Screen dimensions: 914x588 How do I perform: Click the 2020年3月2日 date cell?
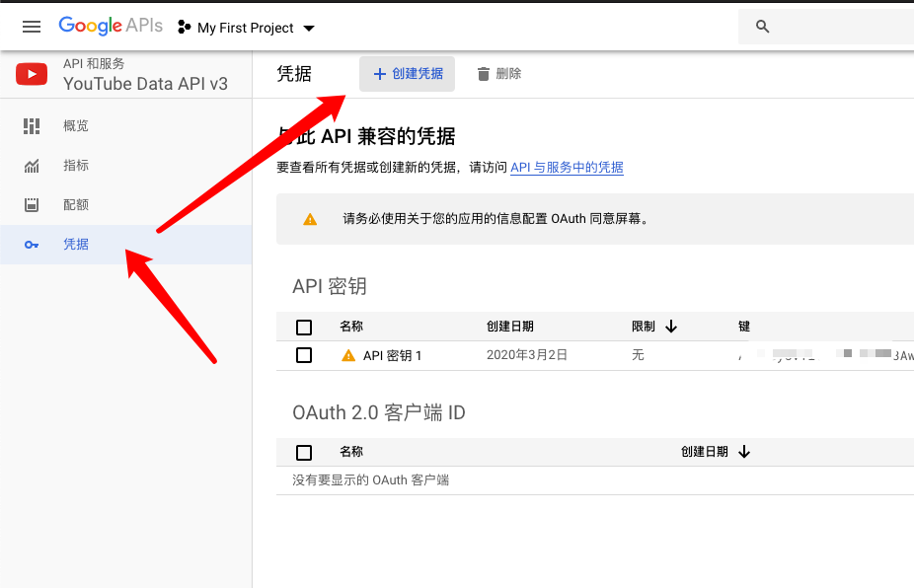pos(527,355)
